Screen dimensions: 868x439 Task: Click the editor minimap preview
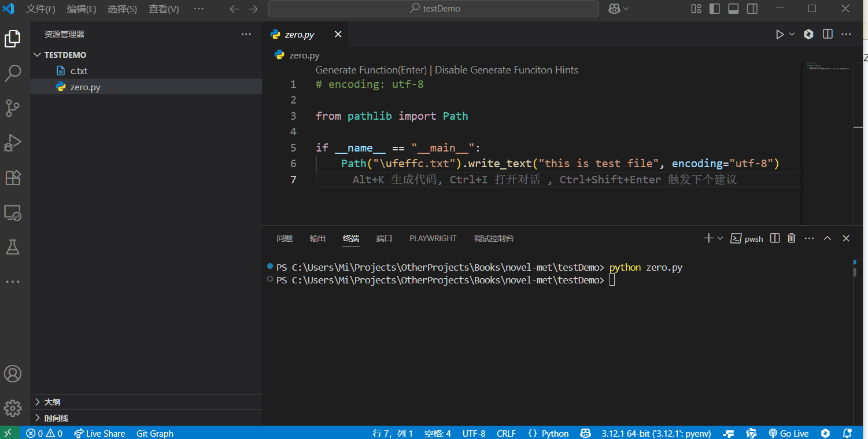[828, 68]
